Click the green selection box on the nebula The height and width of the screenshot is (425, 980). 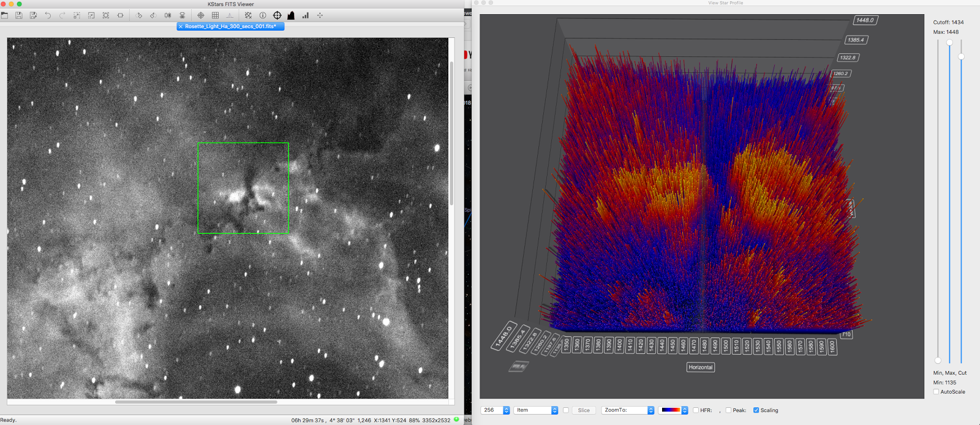pos(243,188)
